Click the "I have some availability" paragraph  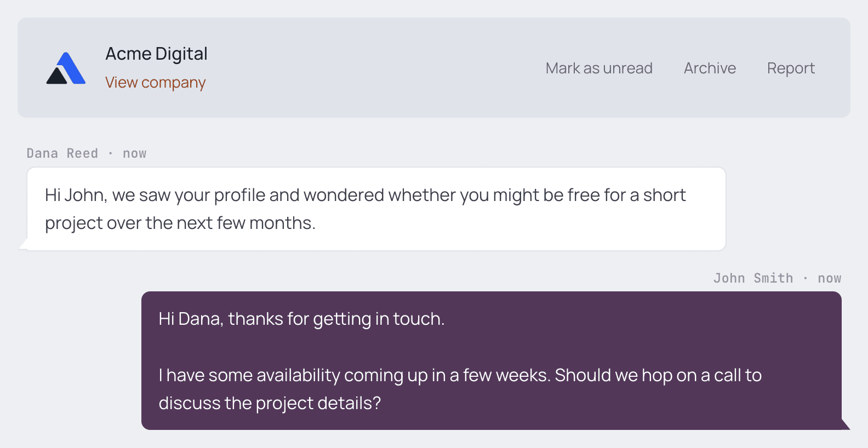[x=460, y=389]
